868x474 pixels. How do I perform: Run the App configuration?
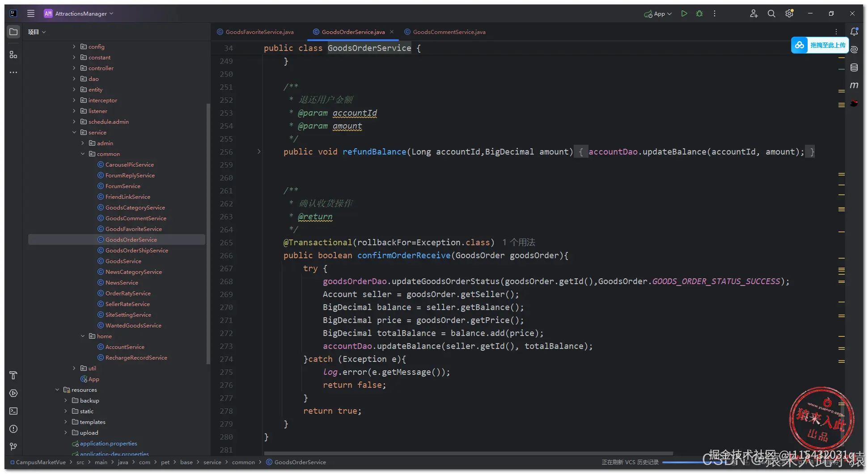[x=684, y=13]
